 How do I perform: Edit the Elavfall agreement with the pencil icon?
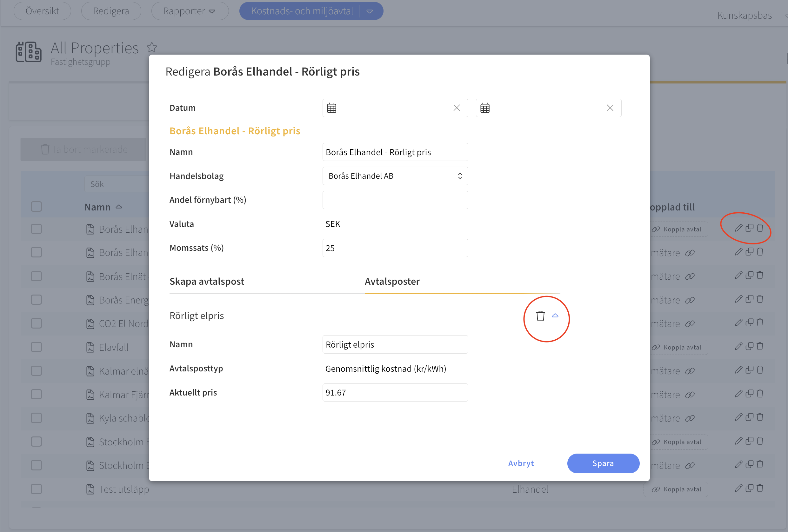pyautogui.click(x=738, y=347)
